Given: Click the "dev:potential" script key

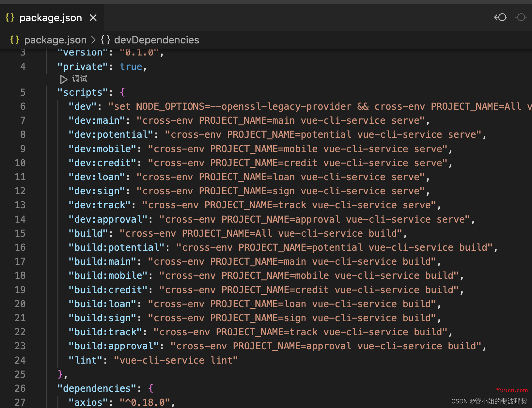Looking at the screenshot, I should pos(111,134).
